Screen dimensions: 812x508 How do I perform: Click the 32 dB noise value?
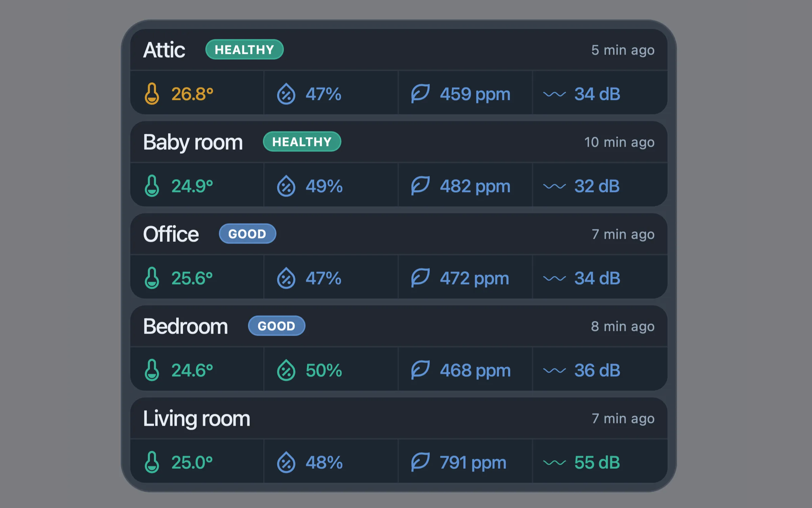pos(597,186)
